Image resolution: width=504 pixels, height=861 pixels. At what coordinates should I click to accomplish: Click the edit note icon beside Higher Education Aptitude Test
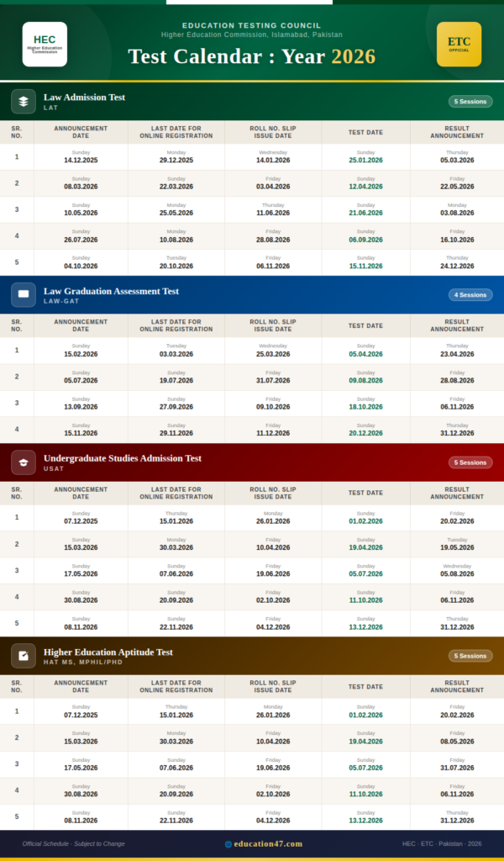(x=24, y=656)
